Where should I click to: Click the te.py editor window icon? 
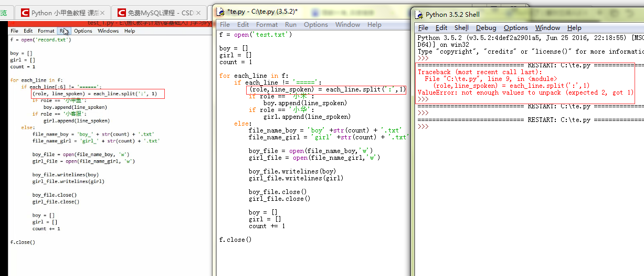coord(223,11)
